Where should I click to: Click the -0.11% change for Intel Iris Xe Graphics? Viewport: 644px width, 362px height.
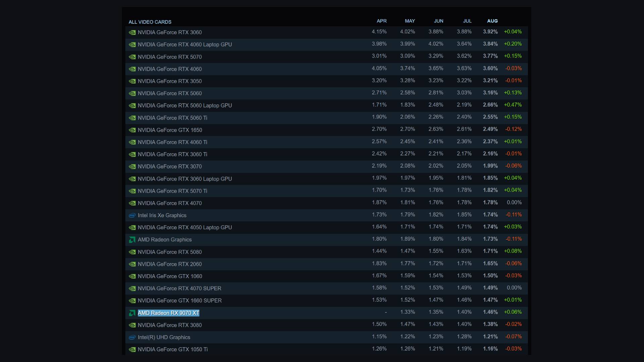tap(514, 215)
